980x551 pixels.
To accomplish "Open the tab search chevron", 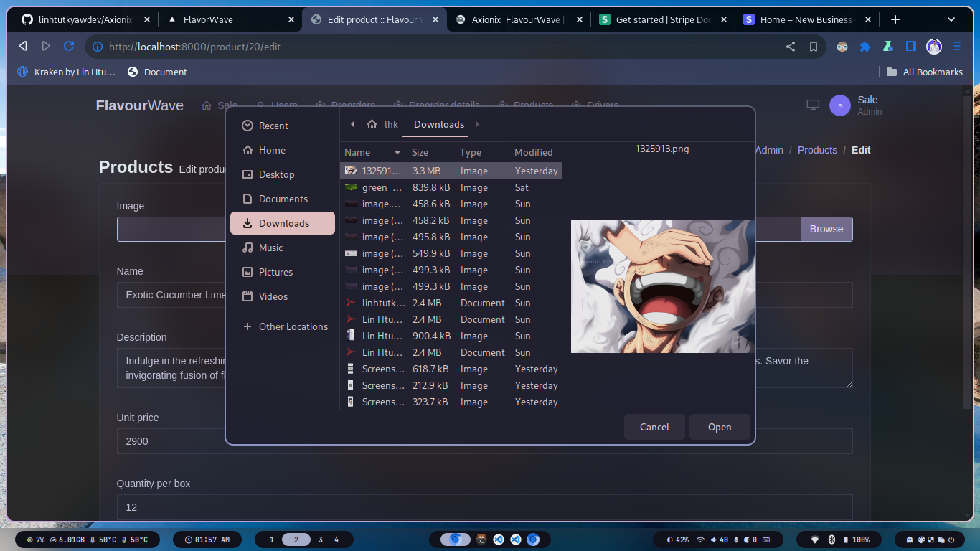I will coord(951,19).
